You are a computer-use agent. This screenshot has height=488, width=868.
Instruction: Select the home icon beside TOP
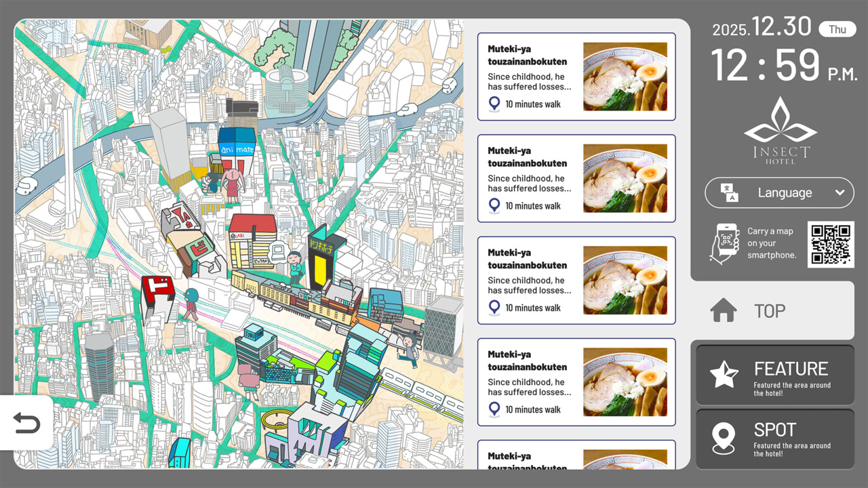[x=724, y=311]
